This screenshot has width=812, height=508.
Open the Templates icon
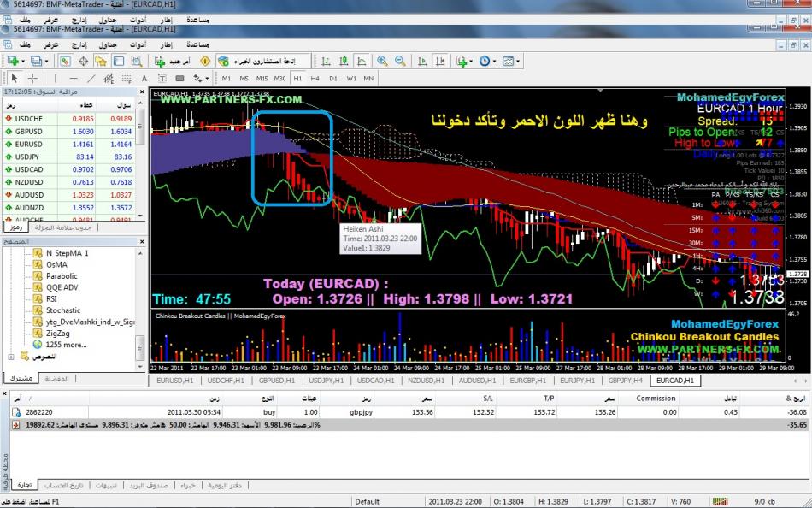[508, 62]
